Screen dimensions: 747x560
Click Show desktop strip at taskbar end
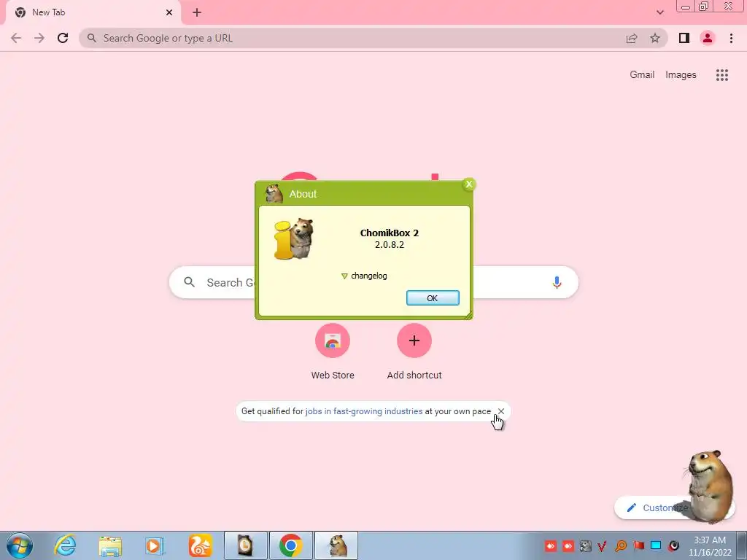742,545
